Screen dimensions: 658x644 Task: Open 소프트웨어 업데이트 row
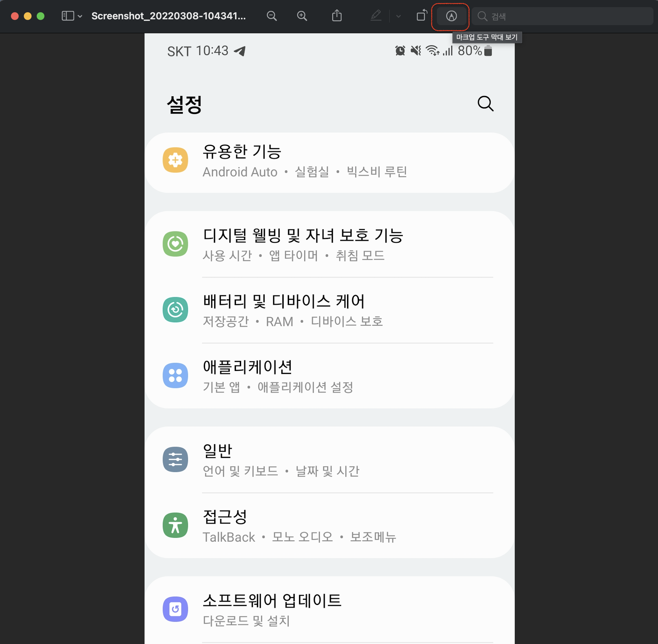272,609
